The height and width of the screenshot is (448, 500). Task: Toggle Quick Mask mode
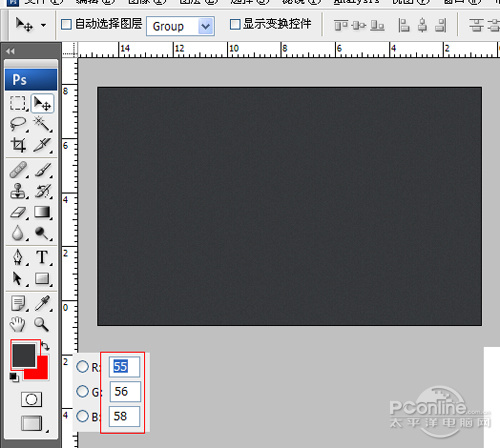[x=31, y=399]
